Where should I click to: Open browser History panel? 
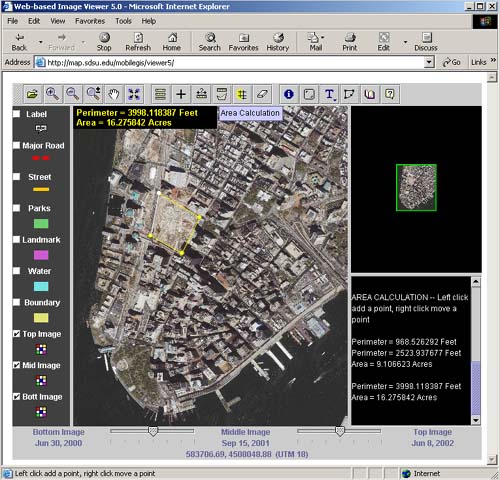pyautogui.click(x=278, y=42)
